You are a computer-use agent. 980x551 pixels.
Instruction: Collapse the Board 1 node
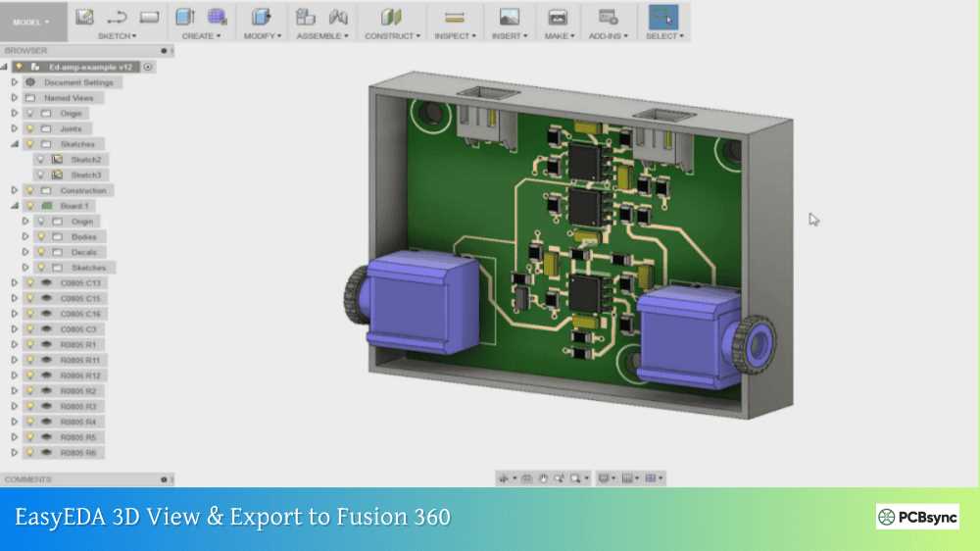(15, 206)
